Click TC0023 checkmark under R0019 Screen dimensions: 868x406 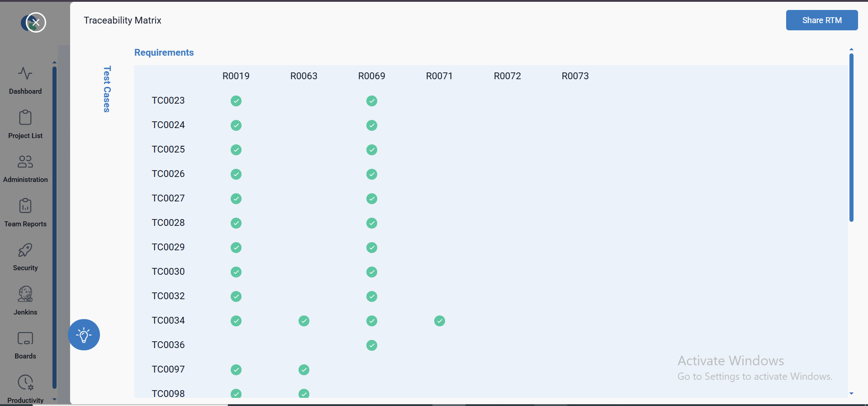[236, 101]
